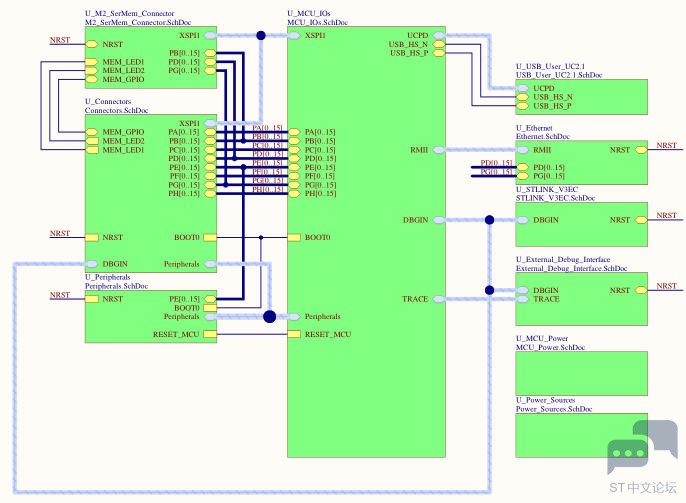
Task: Select the U_Ethernet designator label
Action: point(534,128)
